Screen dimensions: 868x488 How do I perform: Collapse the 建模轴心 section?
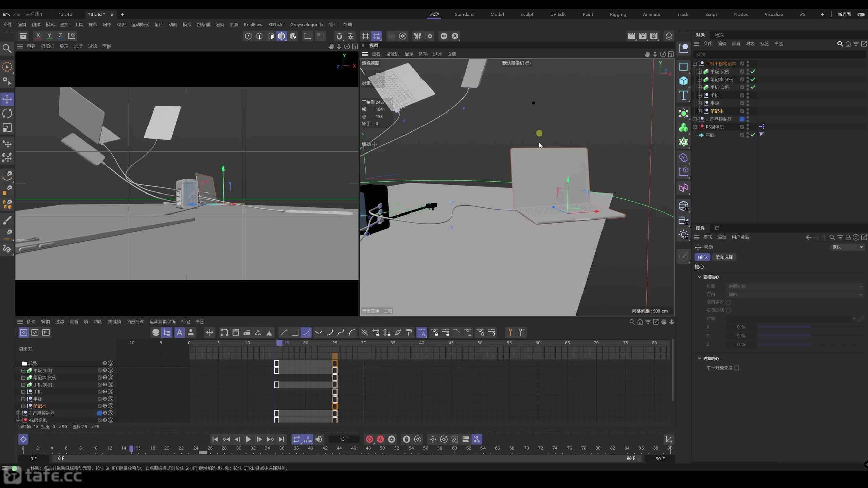tap(699, 277)
